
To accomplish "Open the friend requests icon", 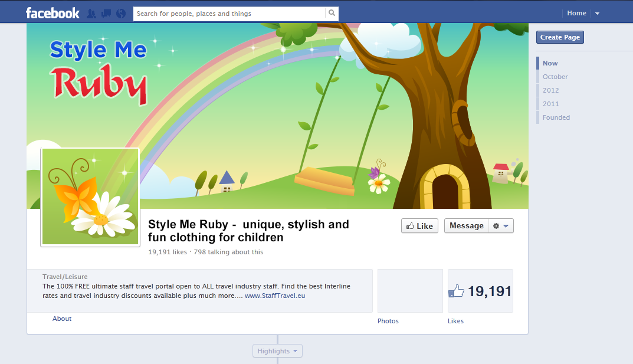I will pyautogui.click(x=91, y=14).
